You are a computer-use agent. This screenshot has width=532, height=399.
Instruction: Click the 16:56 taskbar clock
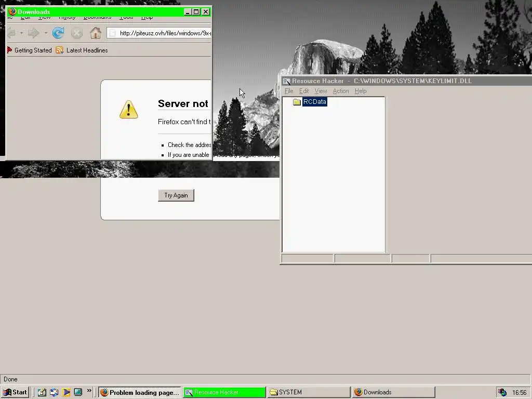[520, 393]
